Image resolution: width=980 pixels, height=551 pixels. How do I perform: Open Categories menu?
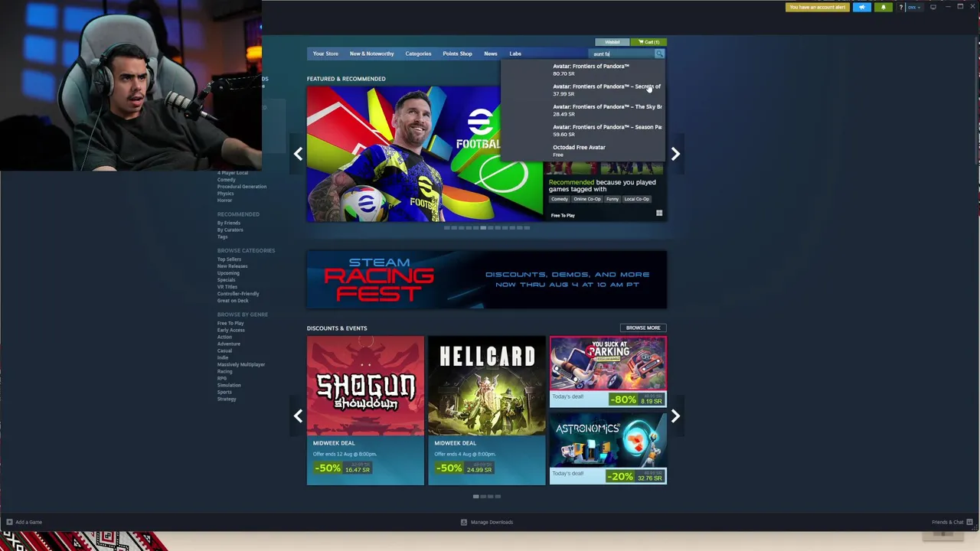(x=418, y=54)
